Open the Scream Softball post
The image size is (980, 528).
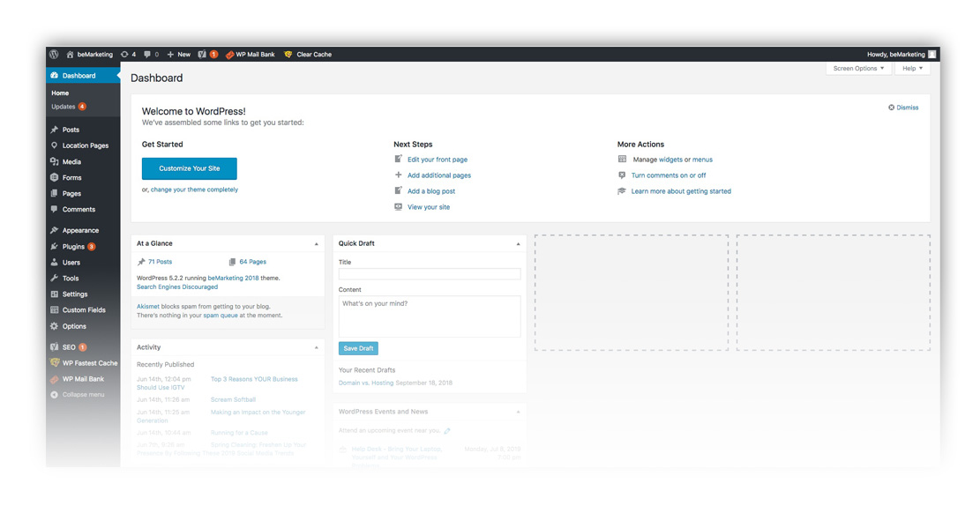(x=233, y=400)
